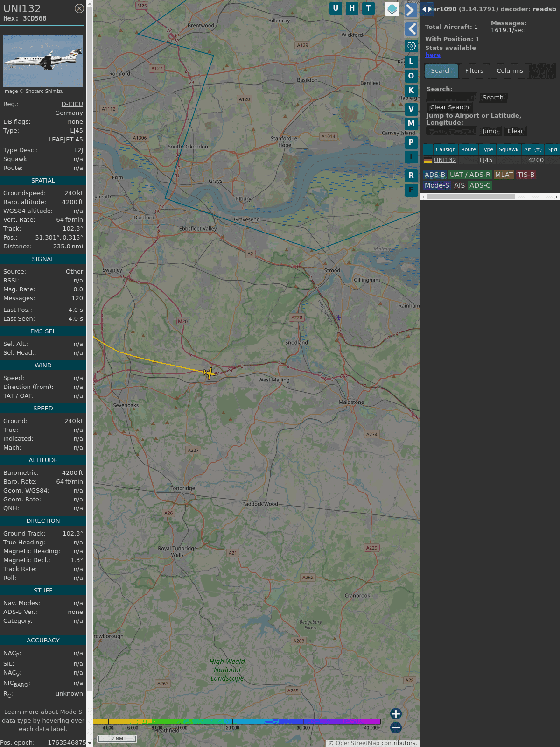Toggle the H map button
This screenshot has width=560, height=747.
coord(352,8)
